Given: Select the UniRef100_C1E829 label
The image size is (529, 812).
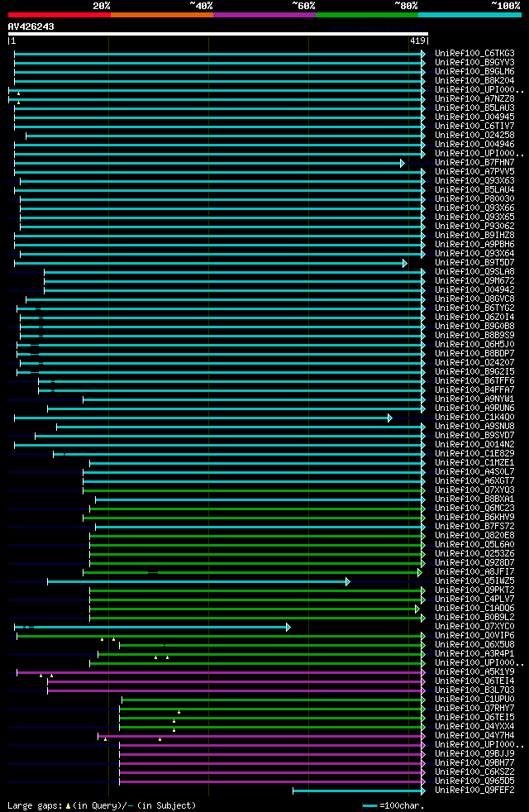Looking at the screenshot, I should pos(474,454).
